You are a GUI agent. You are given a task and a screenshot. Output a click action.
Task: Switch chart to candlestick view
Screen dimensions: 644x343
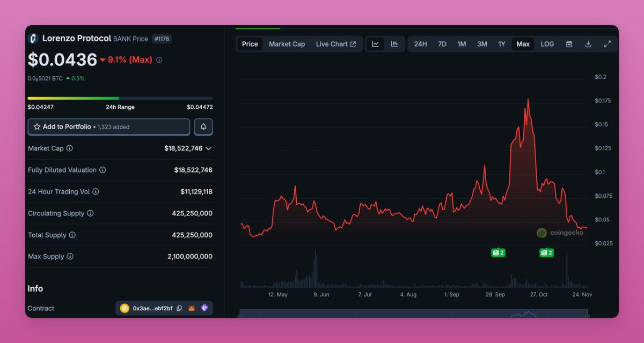click(394, 44)
